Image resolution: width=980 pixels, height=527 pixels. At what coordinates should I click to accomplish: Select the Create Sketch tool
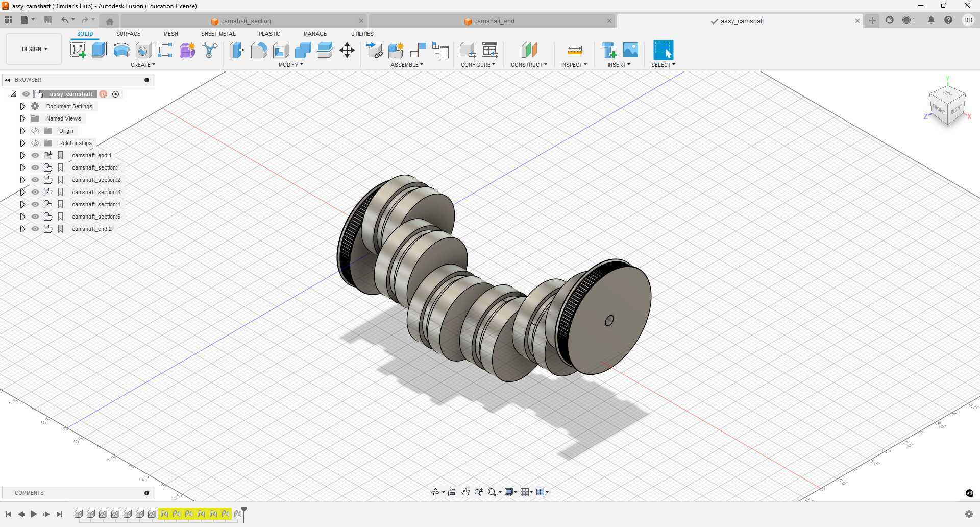78,50
